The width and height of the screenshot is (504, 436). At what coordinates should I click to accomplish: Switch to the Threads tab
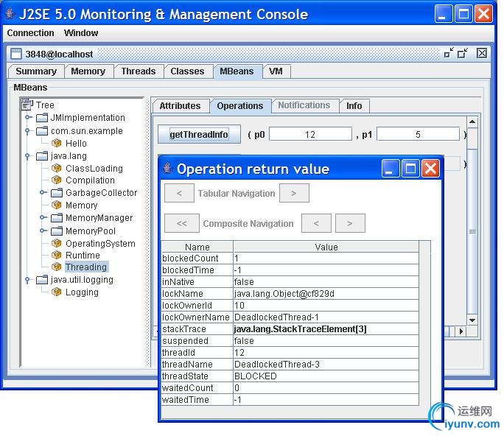[x=139, y=71]
